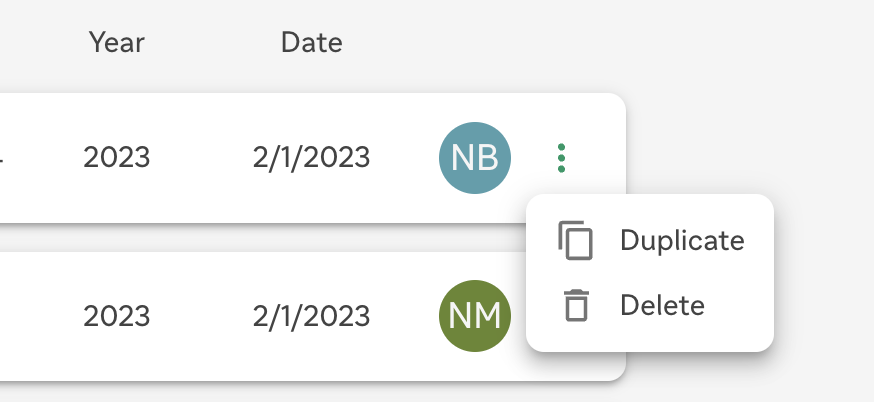This screenshot has width=874, height=402.
Task: Click the dash at NB row's left edge
Action: (2, 161)
